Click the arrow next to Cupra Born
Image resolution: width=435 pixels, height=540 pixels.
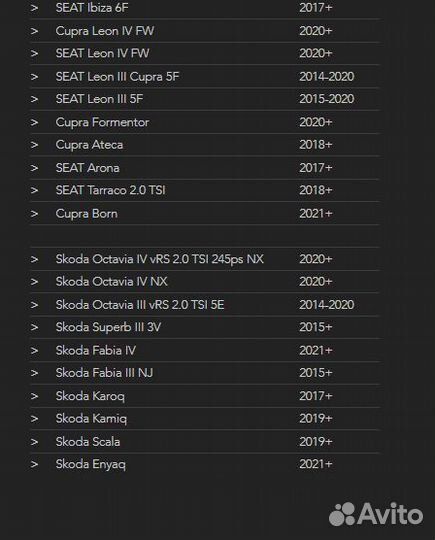(x=34, y=214)
